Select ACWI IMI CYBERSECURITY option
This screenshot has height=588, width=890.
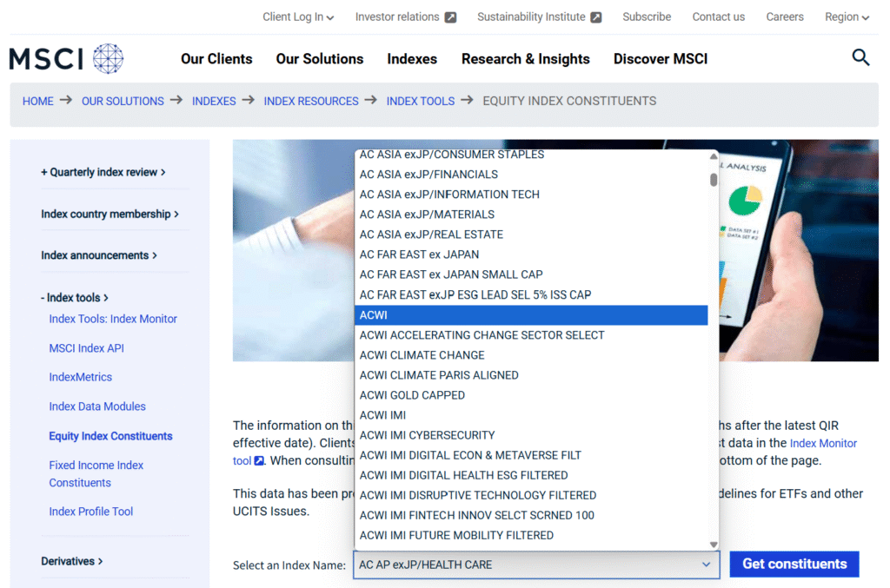pos(531,435)
